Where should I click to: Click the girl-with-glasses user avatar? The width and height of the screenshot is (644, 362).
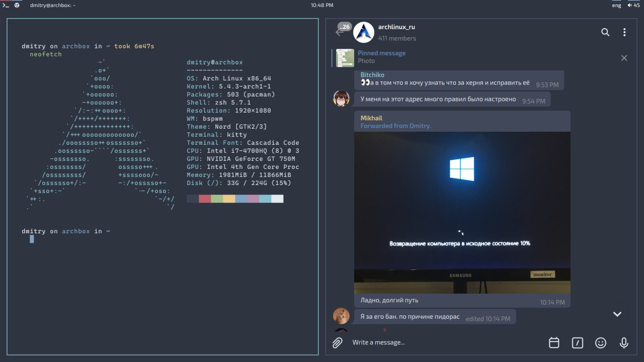[x=341, y=99]
